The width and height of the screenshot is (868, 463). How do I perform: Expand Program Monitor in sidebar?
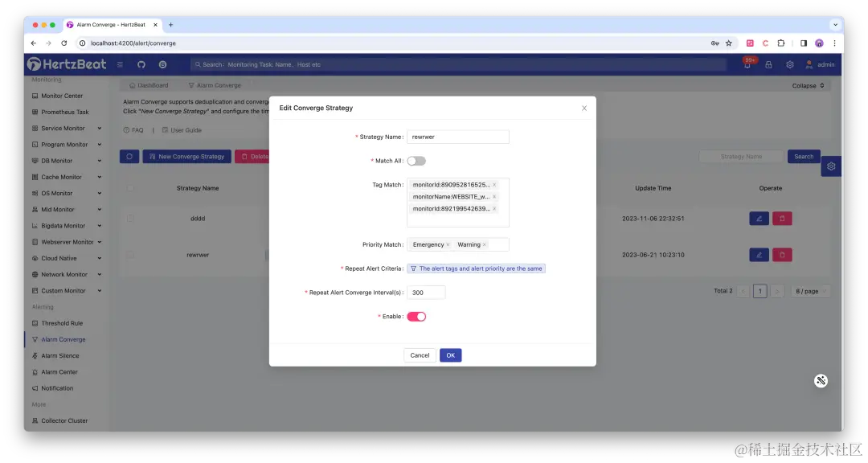click(67, 144)
